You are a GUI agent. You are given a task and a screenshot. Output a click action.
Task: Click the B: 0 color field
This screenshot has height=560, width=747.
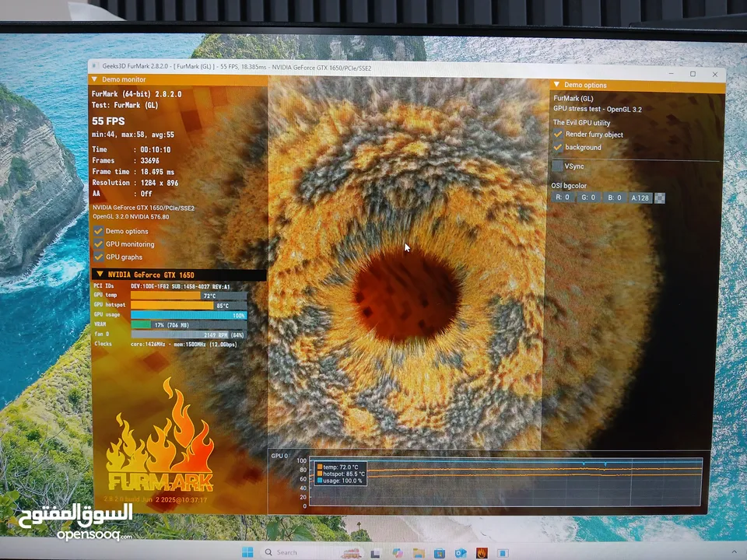[614, 198]
